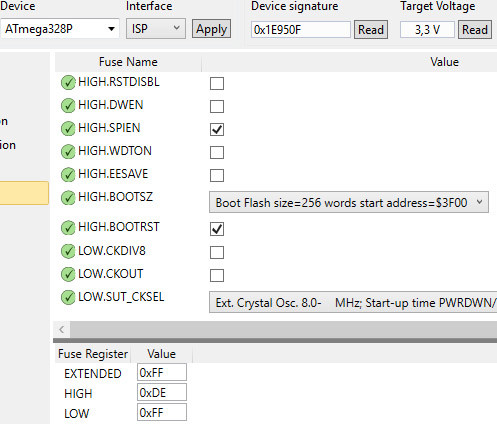Screen dimensions: 497x424
Task: Click the green status icon beside HIGH.RSTDISBL
Action: tap(68, 83)
